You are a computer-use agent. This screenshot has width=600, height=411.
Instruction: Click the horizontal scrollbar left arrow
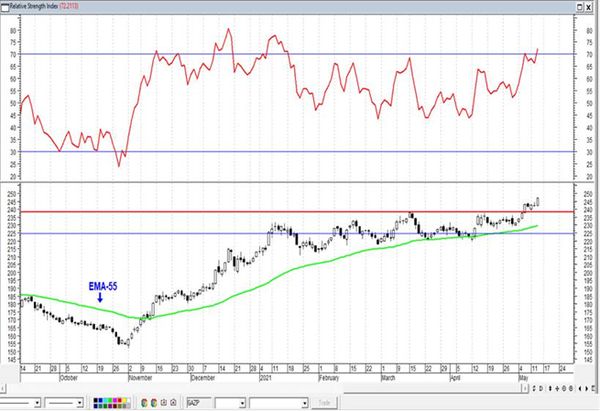pos(3,388)
